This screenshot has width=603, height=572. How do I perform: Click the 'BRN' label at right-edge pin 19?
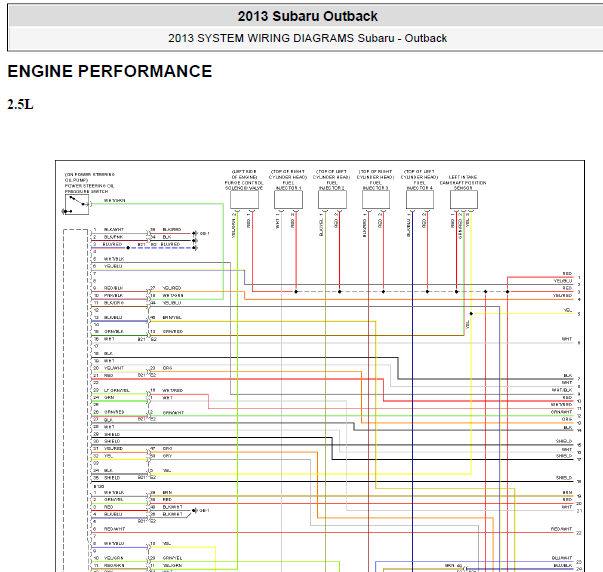pos(567,492)
